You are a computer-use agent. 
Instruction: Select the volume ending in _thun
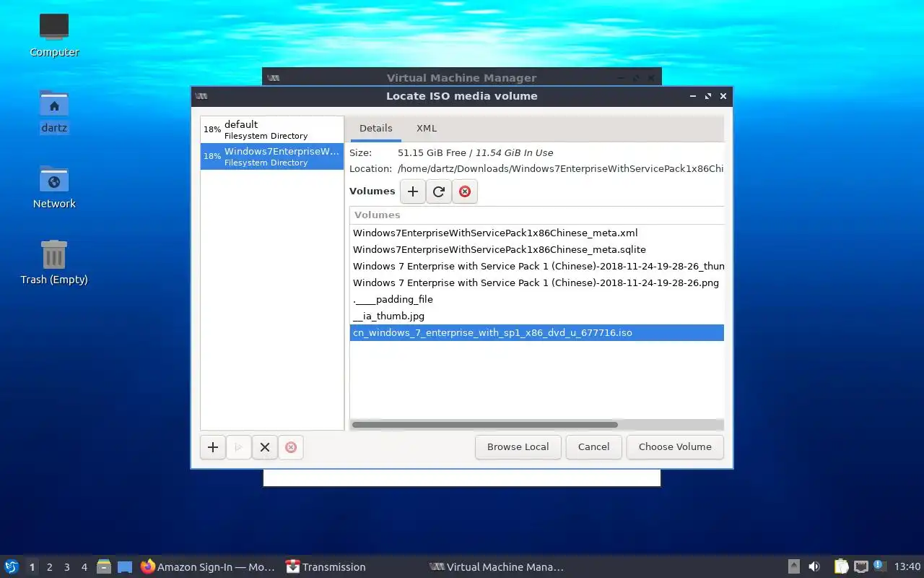[x=537, y=267]
